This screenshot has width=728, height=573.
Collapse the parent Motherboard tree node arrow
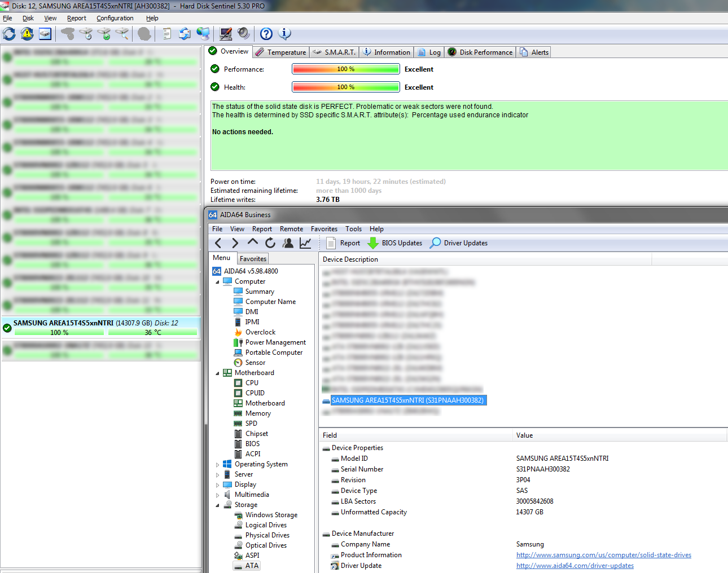point(218,373)
